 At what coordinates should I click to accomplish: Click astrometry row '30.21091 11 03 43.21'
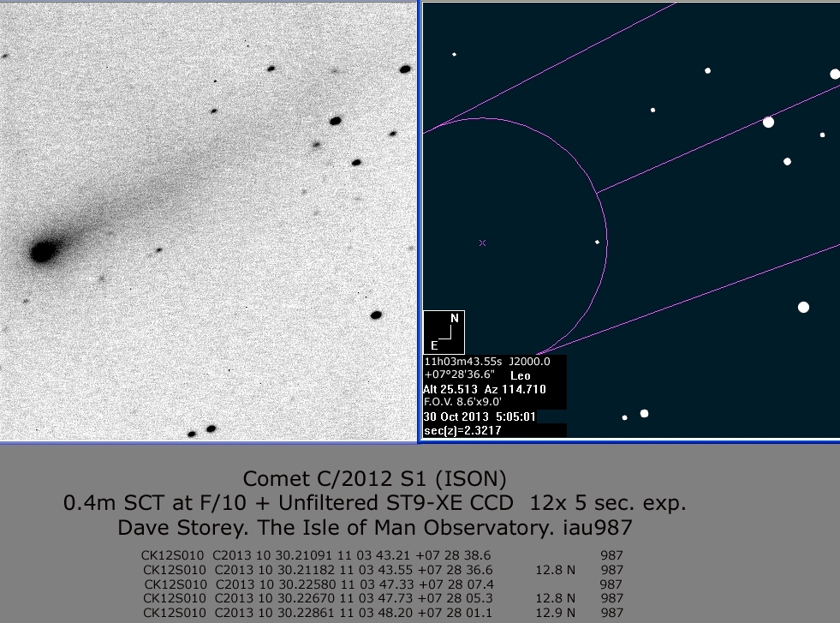tap(382, 555)
